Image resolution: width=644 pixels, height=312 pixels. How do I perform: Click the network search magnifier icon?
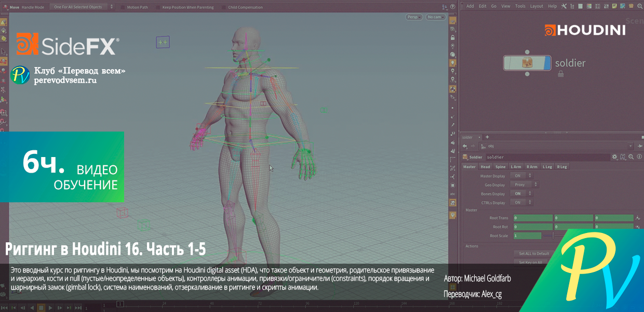(x=639, y=6)
